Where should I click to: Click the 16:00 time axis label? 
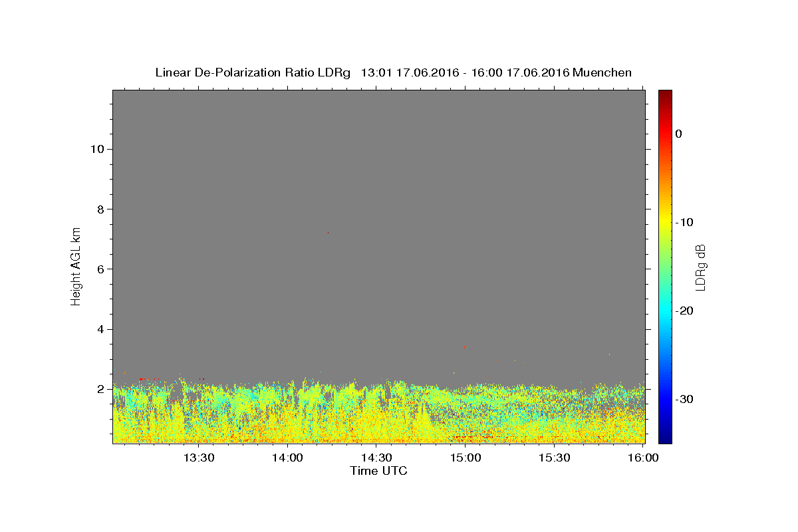(x=644, y=458)
